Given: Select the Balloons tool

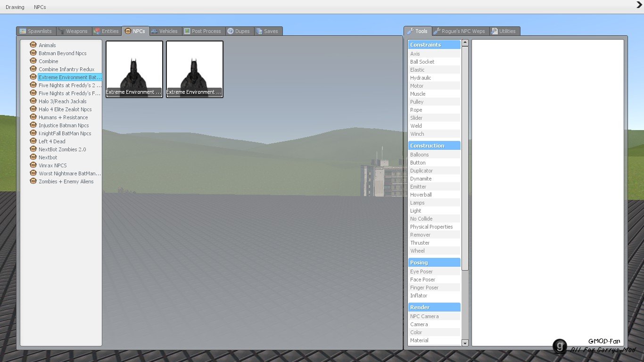Looking at the screenshot, I should tap(434, 155).
